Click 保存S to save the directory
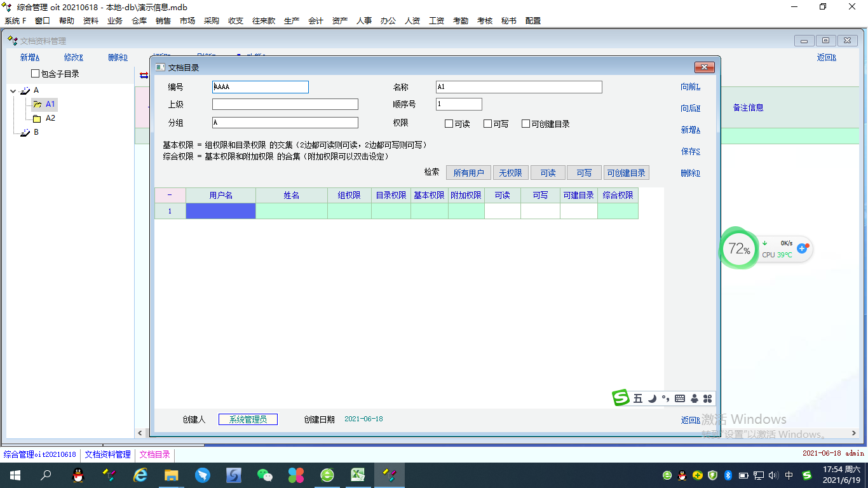The width and height of the screenshot is (868, 488). [x=690, y=151]
